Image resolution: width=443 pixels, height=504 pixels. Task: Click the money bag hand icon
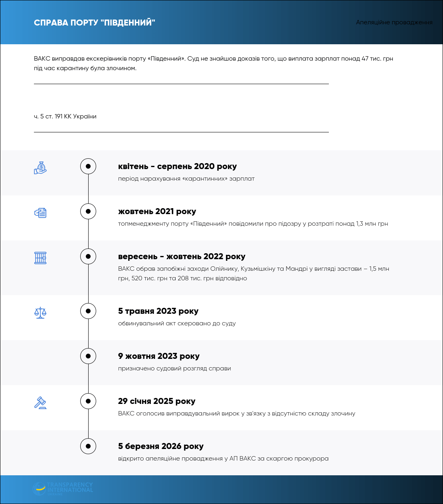(x=40, y=168)
